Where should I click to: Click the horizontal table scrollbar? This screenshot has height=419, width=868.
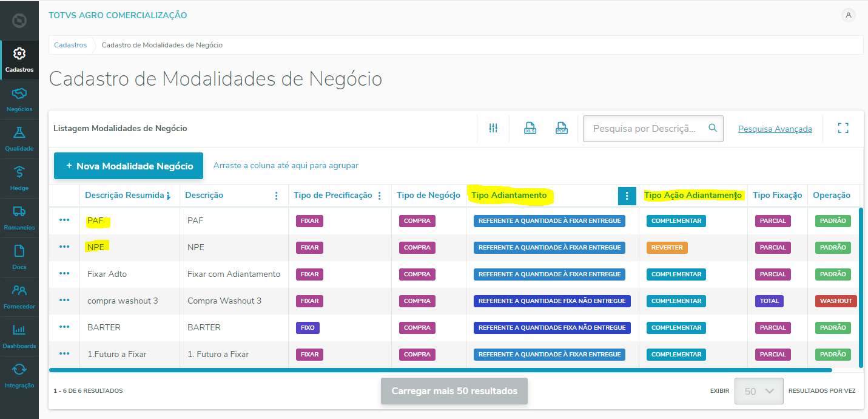point(440,369)
